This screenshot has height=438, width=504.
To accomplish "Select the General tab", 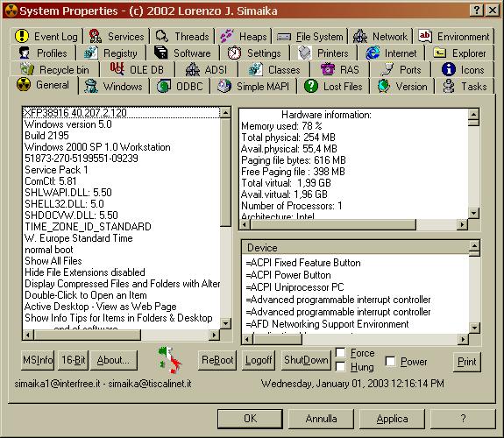I will 44,85.
